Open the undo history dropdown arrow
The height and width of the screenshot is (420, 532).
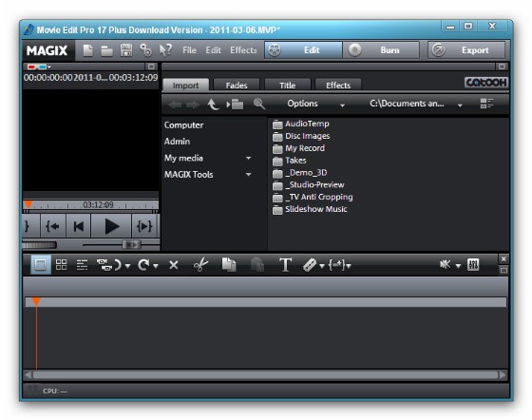click(x=127, y=266)
